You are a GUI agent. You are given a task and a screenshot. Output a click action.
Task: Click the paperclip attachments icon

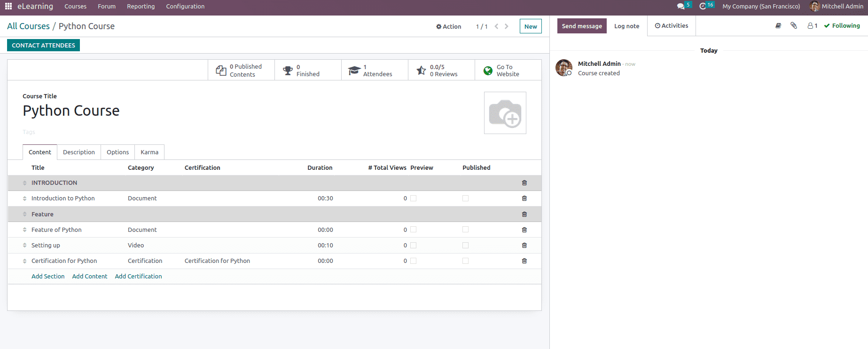pyautogui.click(x=794, y=26)
